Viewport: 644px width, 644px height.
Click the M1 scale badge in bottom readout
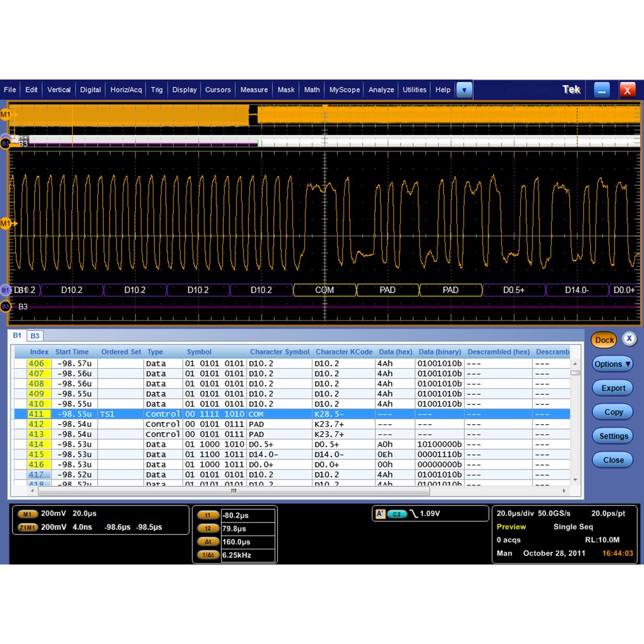pyautogui.click(x=27, y=513)
